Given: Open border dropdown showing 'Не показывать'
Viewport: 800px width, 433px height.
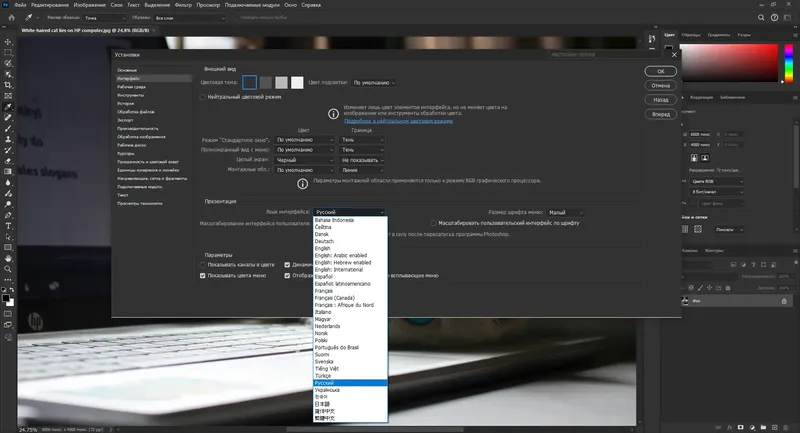Looking at the screenshot, I should [x=362, y=160].
